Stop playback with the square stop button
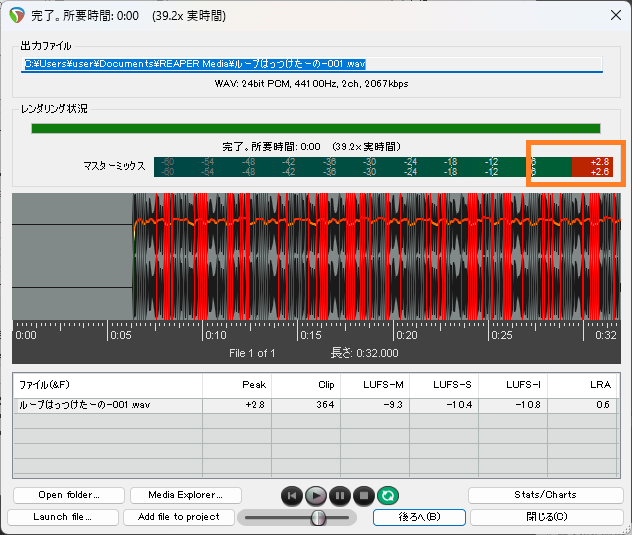This screenshot has width=632, height=535. pyautogui.click(x=364, y=495)
